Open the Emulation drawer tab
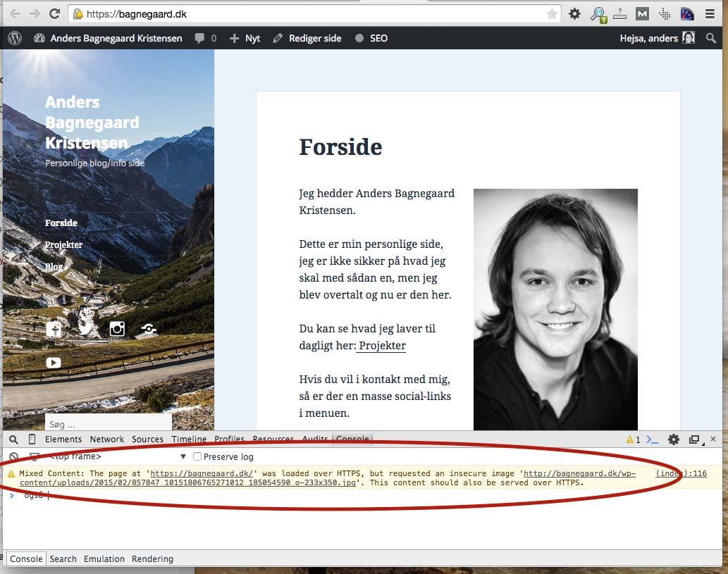 [x=104, y=559]
